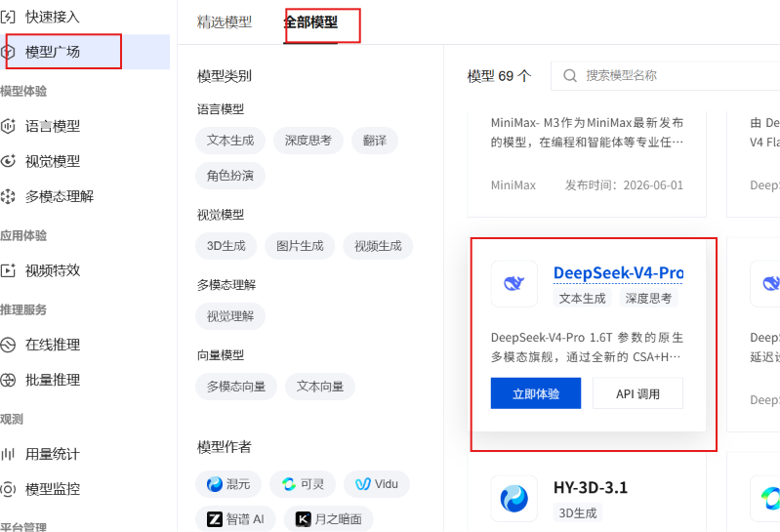Image resolution: width=780 pixels, height=532 pixels.
Task: Click the 模型监控 sidebar icon
Action: 8,489
